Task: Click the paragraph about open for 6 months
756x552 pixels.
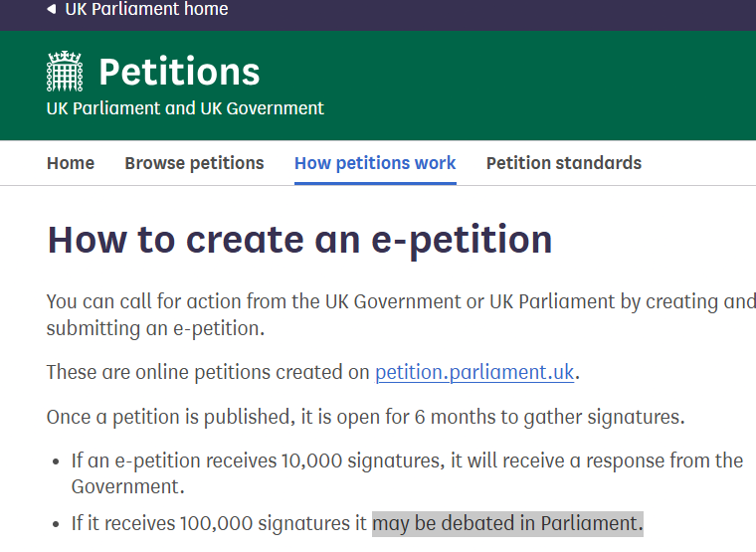Action: click(365, 417)
